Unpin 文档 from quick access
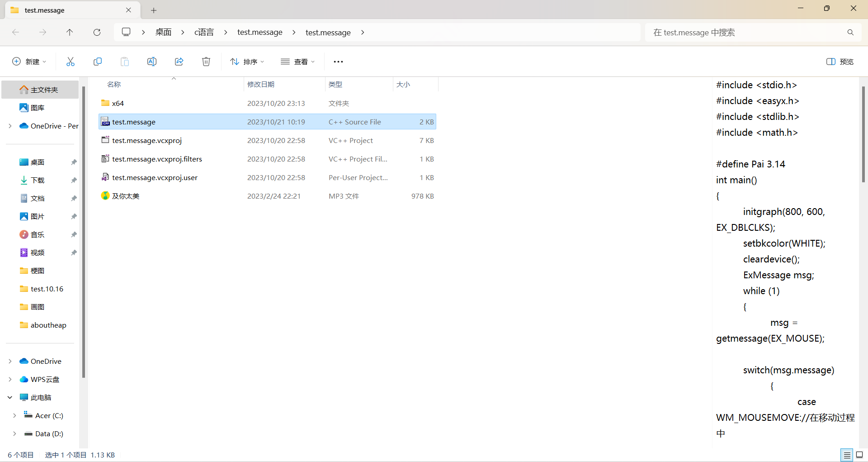 74,198
